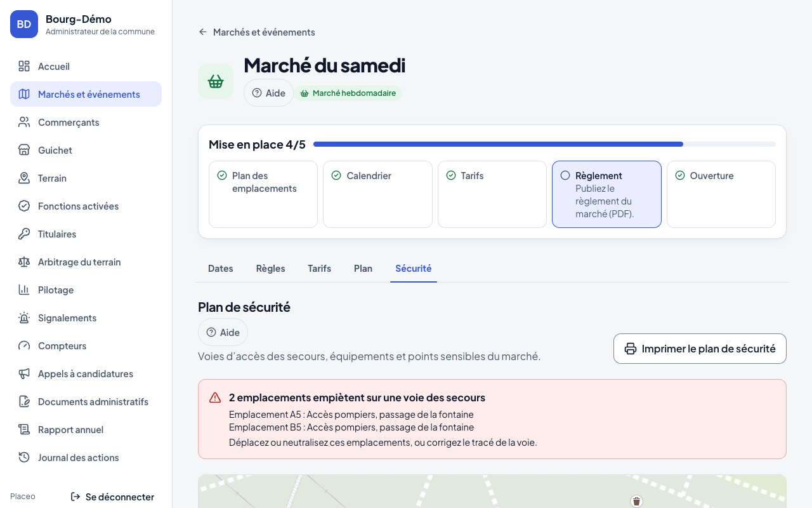Viewport: 812px width, 508px height.
Task: Click the Mise en place progress bar
Action: coord(544,144)
